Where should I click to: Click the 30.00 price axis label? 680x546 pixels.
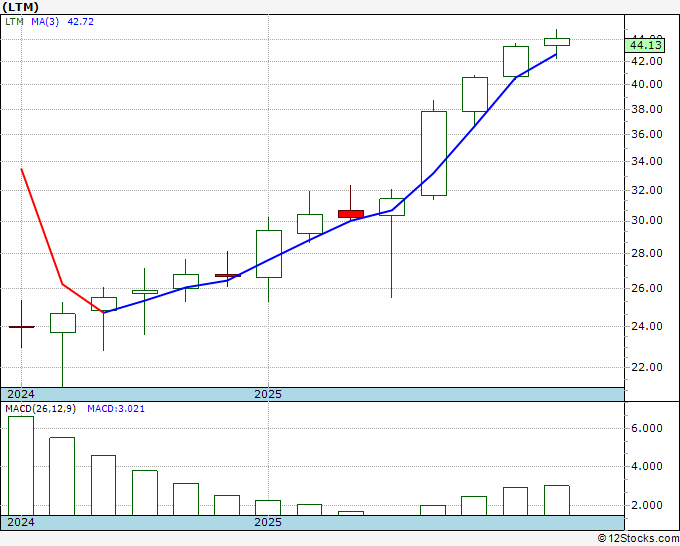(x=647, y=220)
